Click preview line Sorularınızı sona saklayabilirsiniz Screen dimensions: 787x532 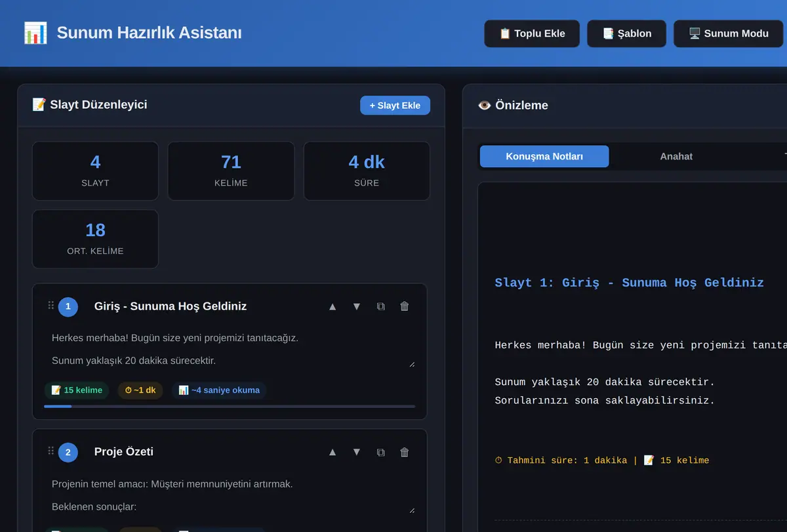[605, 400]
